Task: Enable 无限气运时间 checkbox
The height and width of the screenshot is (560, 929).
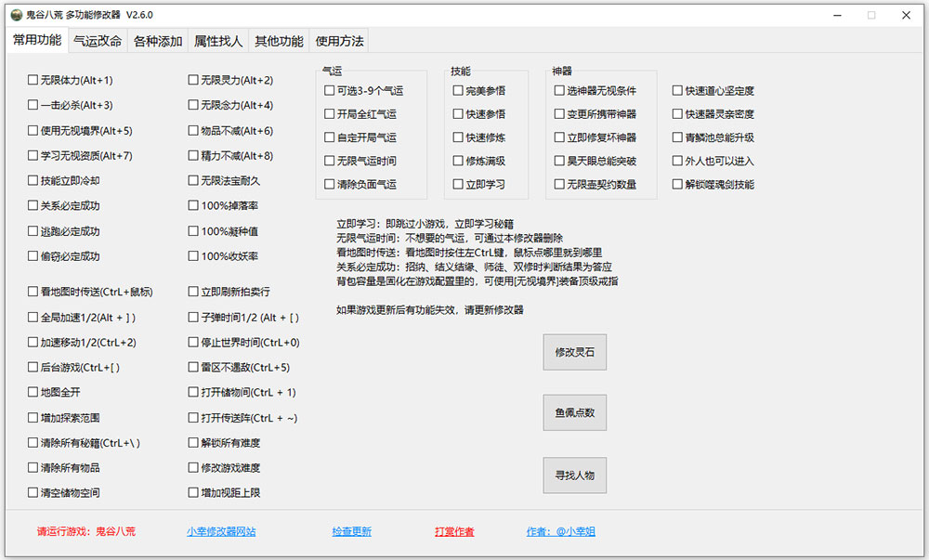Action: 360,161
